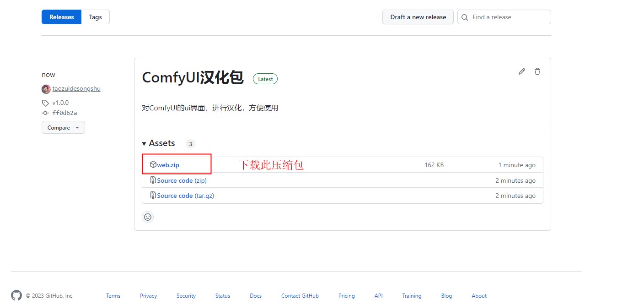
Task: Open Security footer link
Action: pyautogui.click(x=186, y=296)
